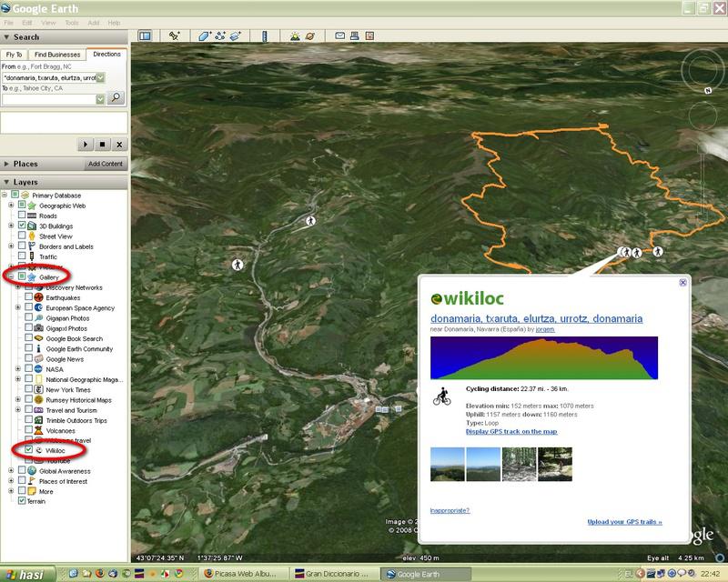Add a placemark with the pushpin tool
This screenshot has height=582, width=728.
point(175,35)
